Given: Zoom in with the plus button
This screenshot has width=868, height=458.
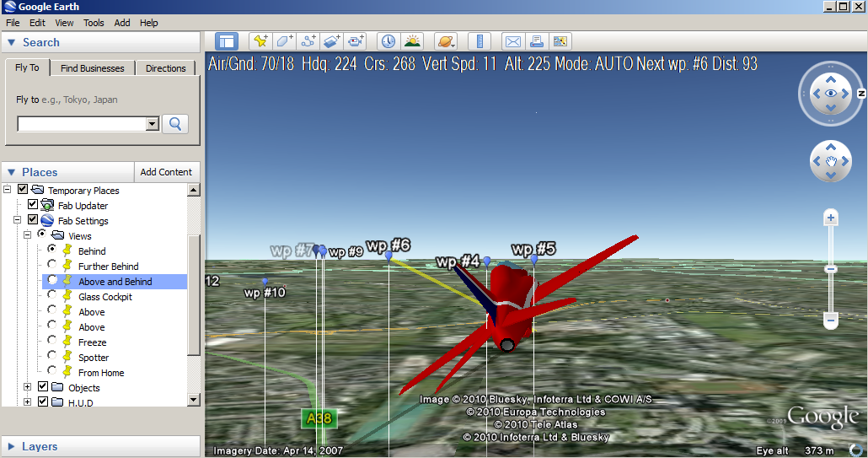Looking at the screenshot, I should [x=830, y=218].
